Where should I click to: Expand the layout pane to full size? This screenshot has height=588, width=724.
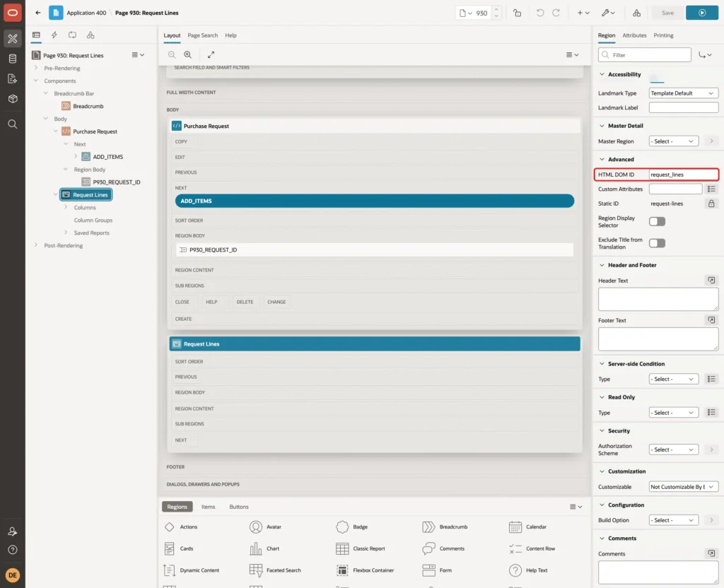click(x=211, y=54)
